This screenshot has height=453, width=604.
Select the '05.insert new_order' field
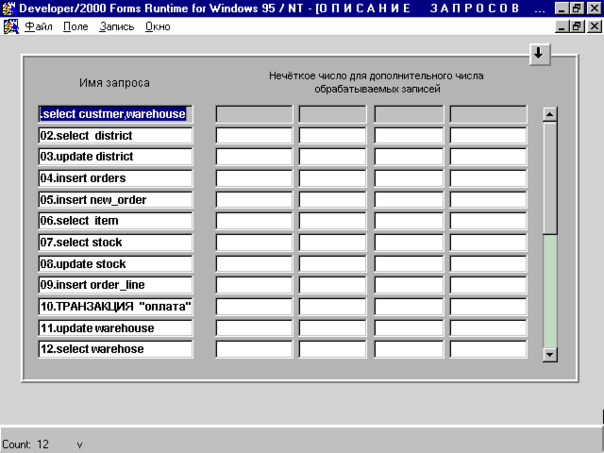(116, 200)
